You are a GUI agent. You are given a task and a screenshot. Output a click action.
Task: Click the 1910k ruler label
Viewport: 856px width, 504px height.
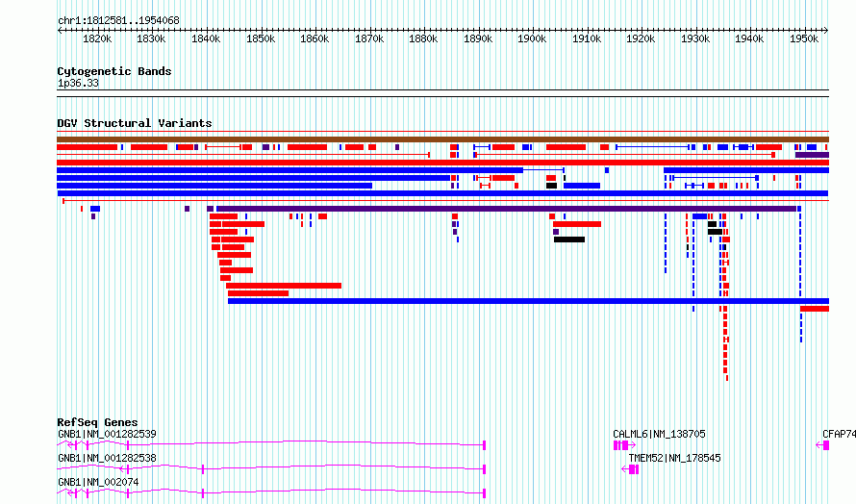[587, 39]
